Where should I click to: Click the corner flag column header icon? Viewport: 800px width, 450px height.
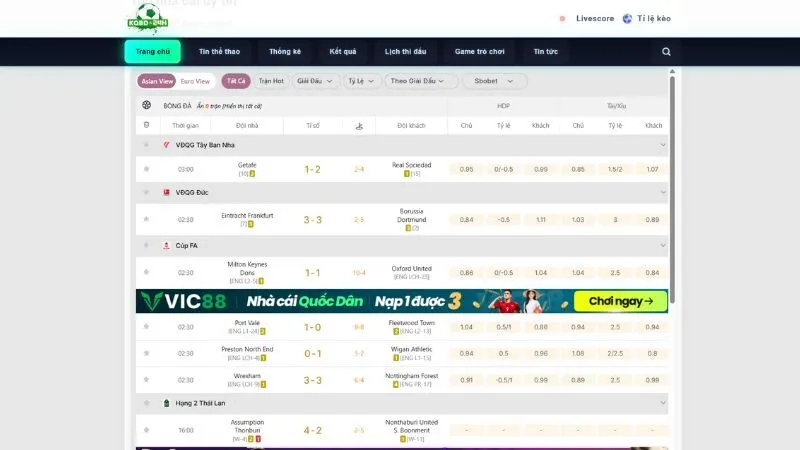pyautogui.click(x=359, y=126)
